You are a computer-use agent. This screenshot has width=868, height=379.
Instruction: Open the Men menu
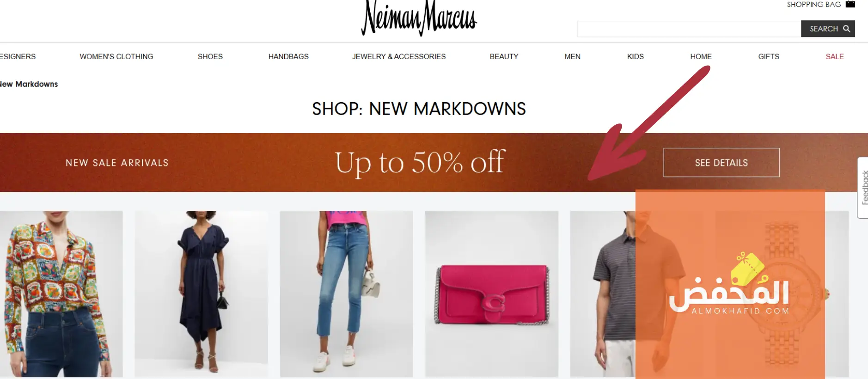pos(572,56)
